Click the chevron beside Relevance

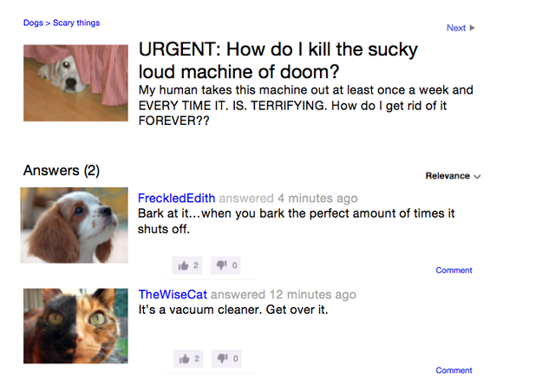coord(477,177)
